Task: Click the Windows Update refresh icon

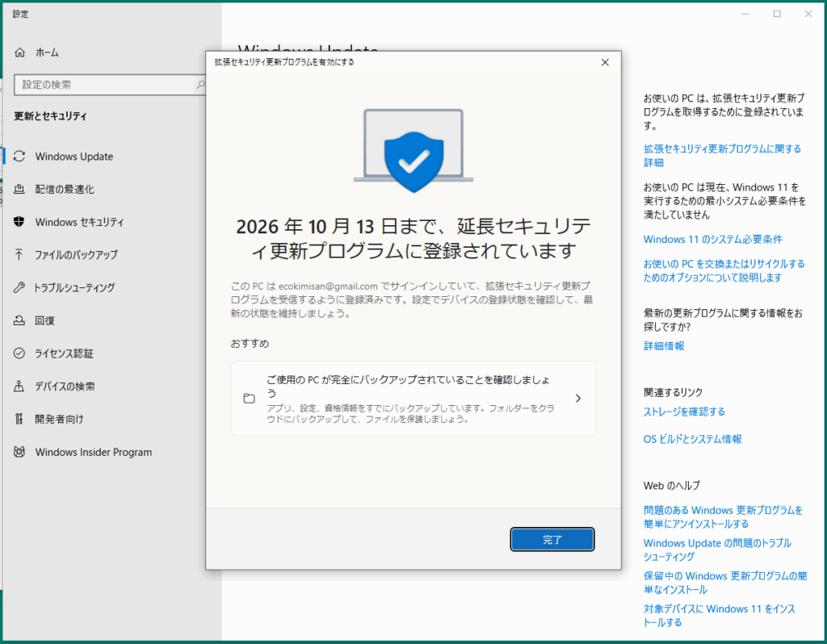Action: click(19, 157)
